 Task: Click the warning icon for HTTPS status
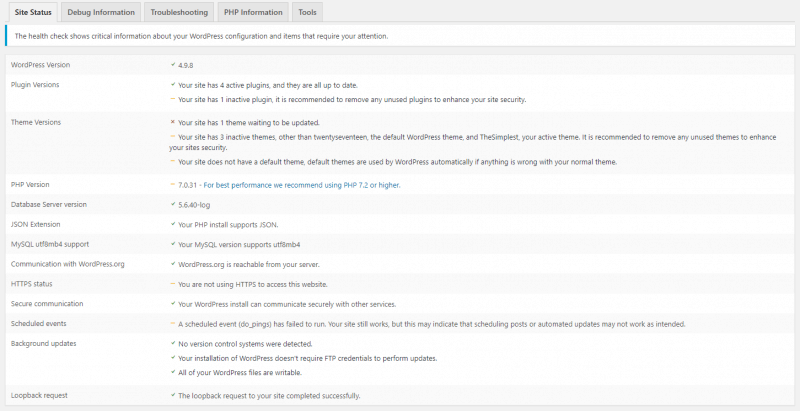pos(173,284)
